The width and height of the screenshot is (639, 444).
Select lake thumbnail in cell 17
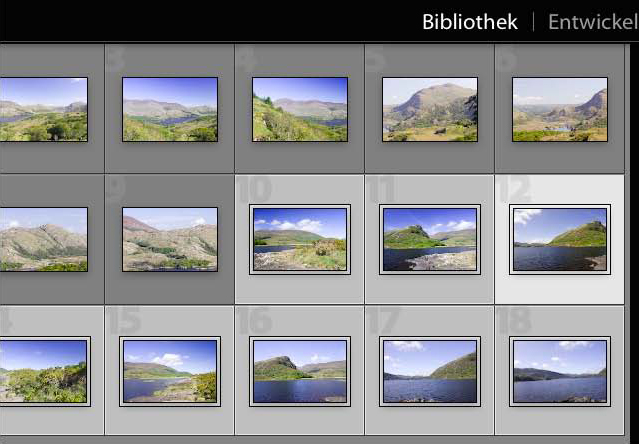pyautogui.click(x=430, y=371)
